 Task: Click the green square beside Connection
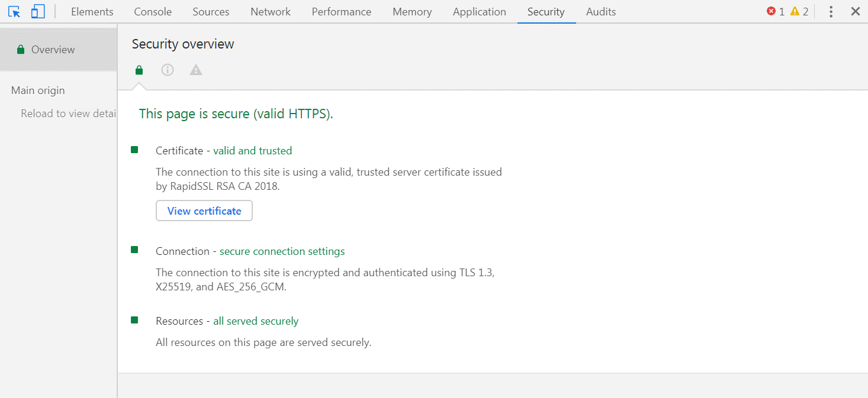click(134, 250)
